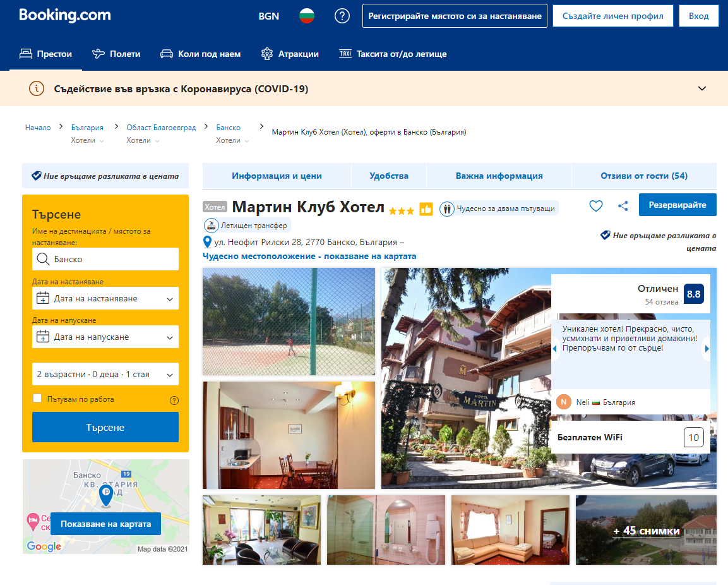Screen dimensions: 728x585
Task: Click the thumbs-up badge next to hotel stars
Action: 426,209
